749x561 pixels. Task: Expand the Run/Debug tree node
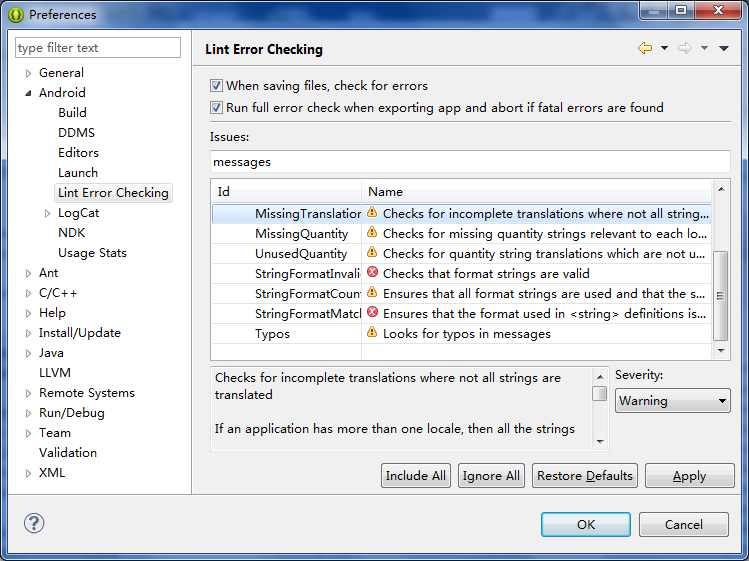[28, 413]
